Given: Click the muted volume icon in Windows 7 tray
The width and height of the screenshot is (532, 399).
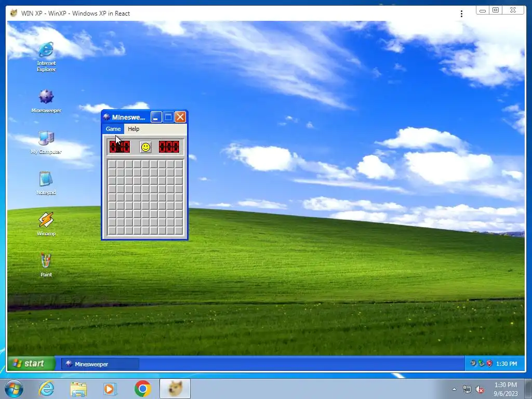Looking at the screenshot, I should coord(480,390).
